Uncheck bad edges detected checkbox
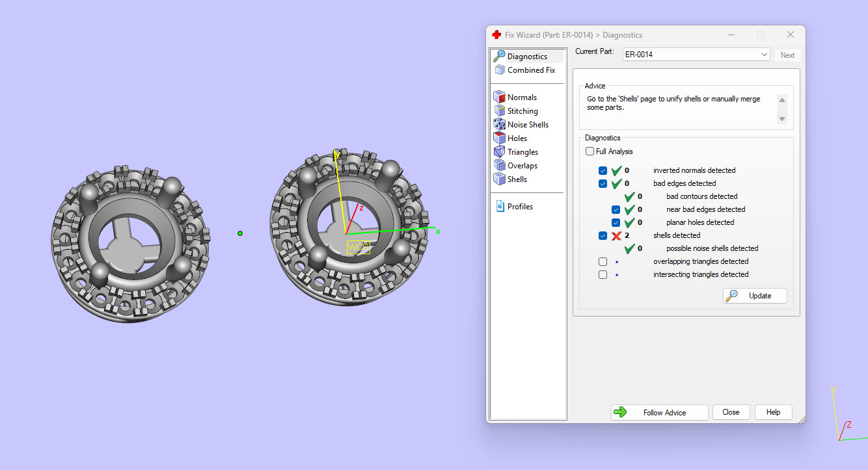The height and width of the screenshot is (470, 868). [x=603, y=183]
